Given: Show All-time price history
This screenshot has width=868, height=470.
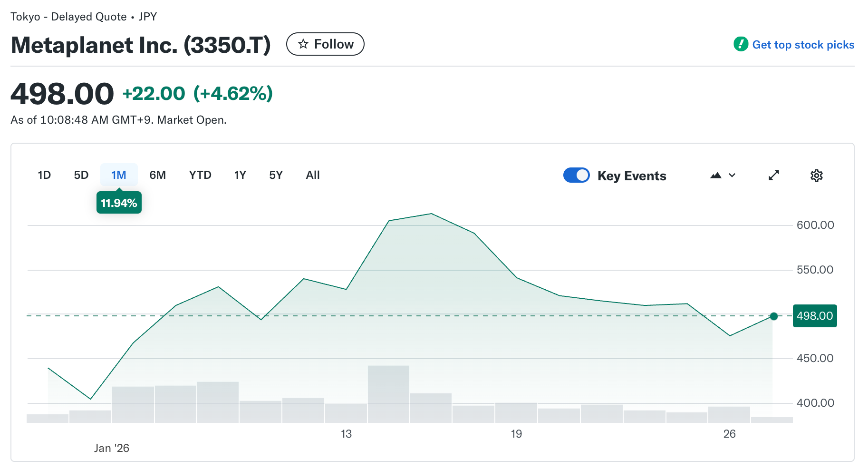Looking at the screenshot, I should tap(313, 175).
